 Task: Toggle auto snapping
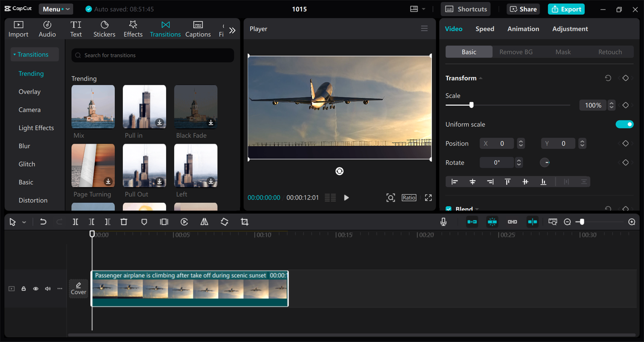[x=492, y=222]
